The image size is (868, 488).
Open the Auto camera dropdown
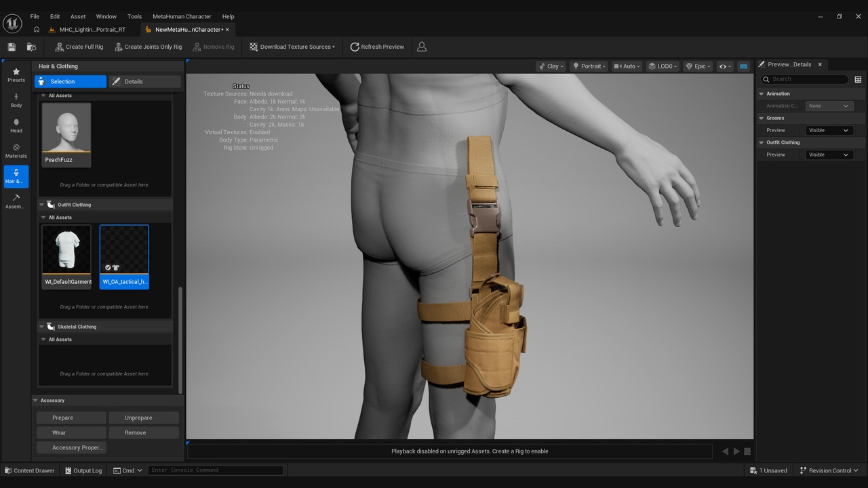click(x=627, y=66)
